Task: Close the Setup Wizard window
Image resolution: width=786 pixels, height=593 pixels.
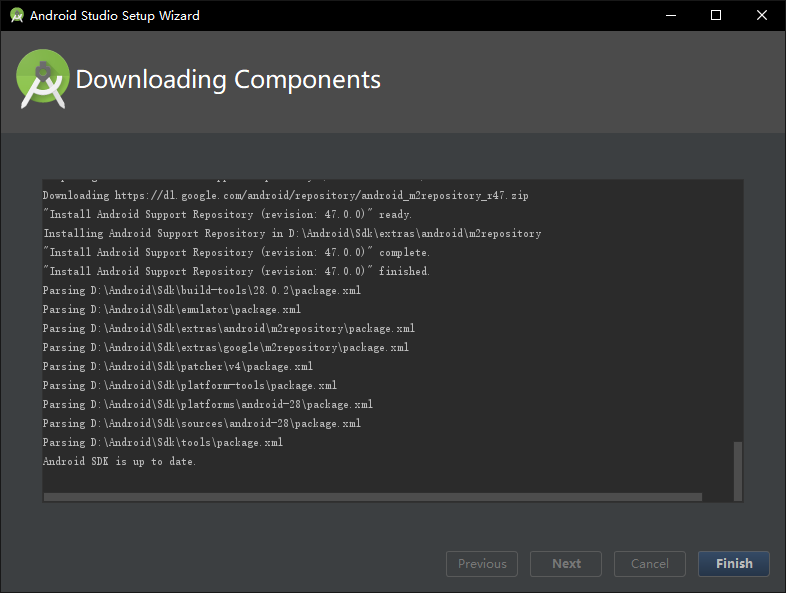Action: [761, 16]
